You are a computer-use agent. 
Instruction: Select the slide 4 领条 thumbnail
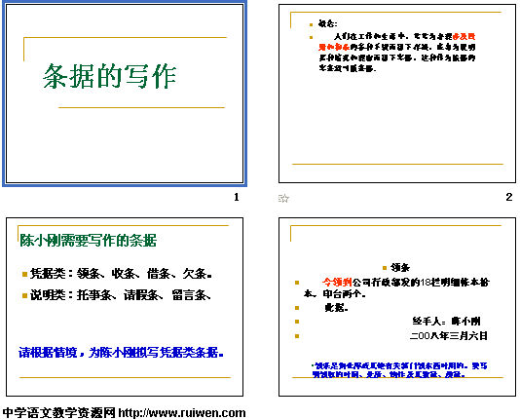click(397, 307)
